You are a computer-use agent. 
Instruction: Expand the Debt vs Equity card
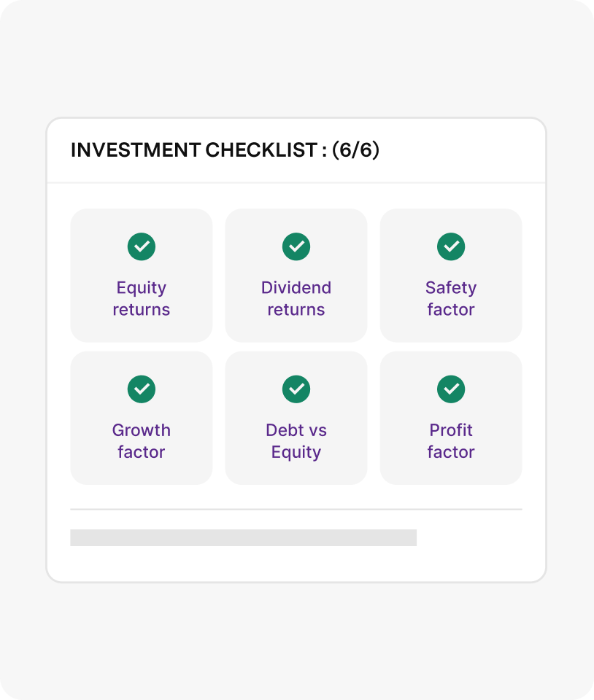296,417
